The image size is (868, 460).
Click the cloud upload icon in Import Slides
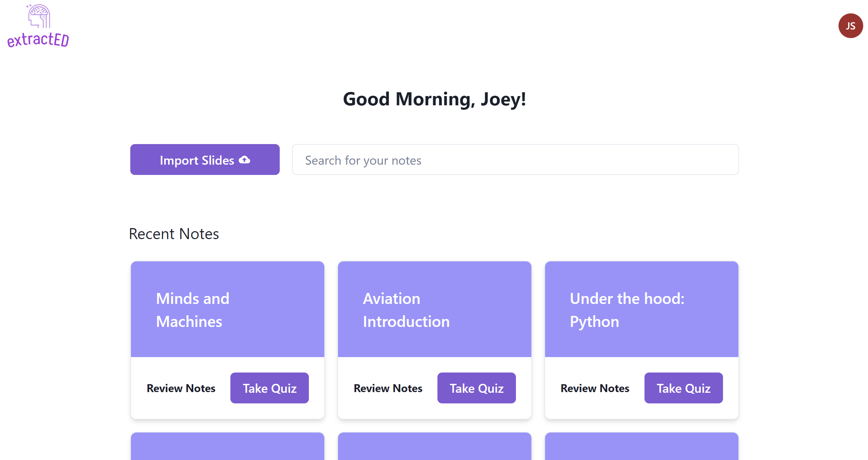click(x=244, y=160)
